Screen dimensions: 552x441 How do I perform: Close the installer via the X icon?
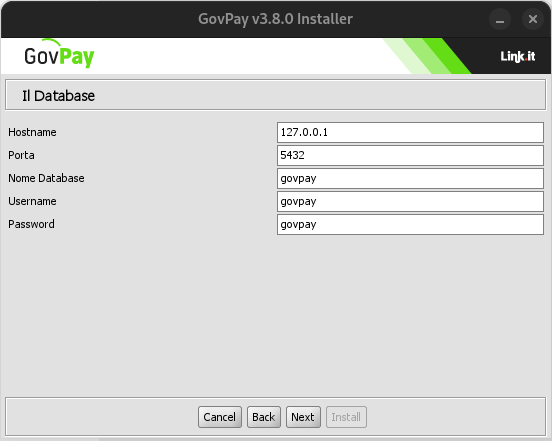click(x=533, y=19)
